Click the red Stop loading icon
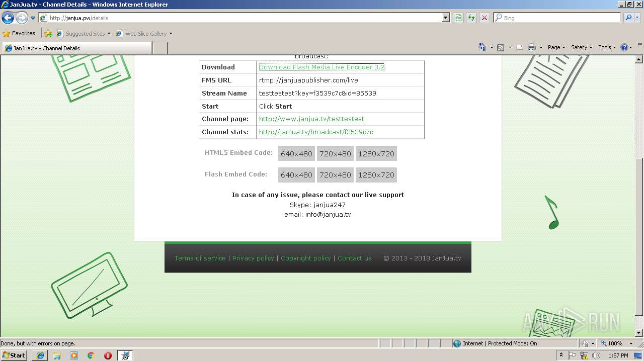Image resolution: width=644 pixels, height=362 pixels. [485, 18]
